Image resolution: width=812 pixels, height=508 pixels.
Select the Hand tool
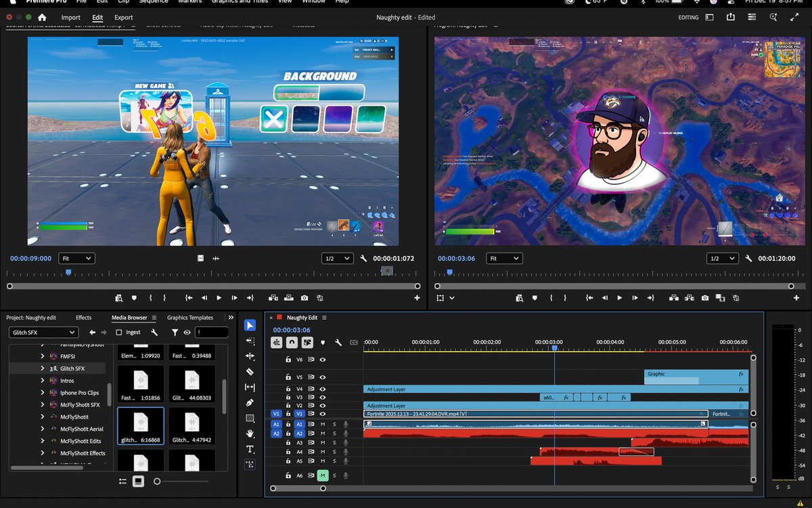250,433
